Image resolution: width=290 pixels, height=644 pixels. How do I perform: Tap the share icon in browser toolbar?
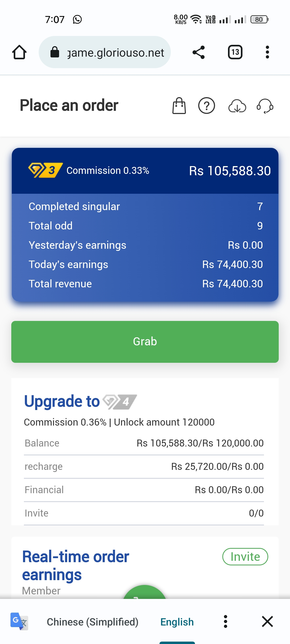pos(199,52)
